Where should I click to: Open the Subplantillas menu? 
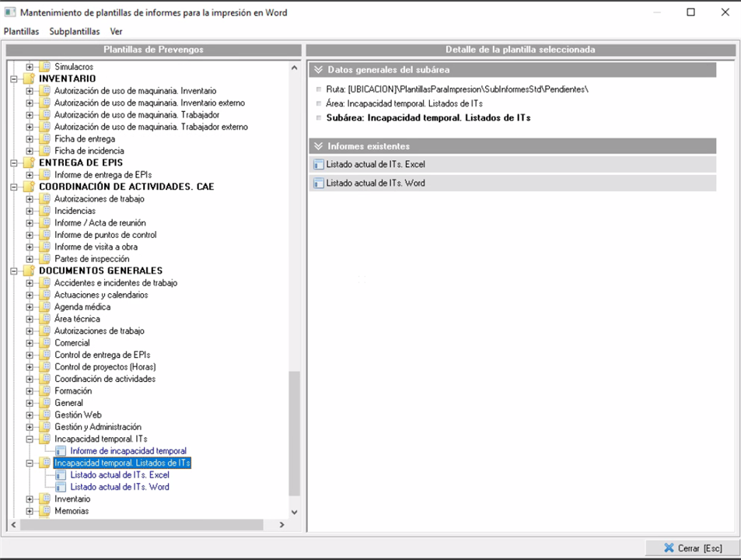click(x=74, y=32)
